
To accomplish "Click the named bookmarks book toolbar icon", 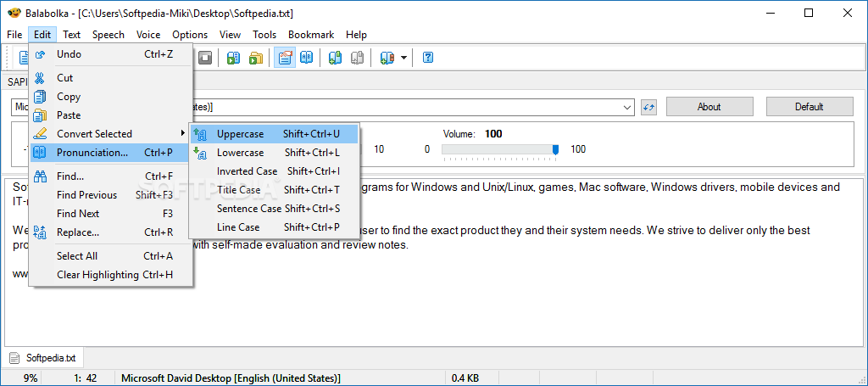I will (387, 58).
